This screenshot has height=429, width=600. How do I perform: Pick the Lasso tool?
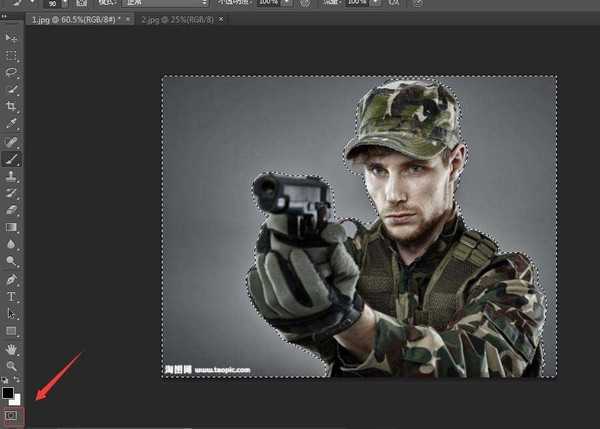point(12,72)
